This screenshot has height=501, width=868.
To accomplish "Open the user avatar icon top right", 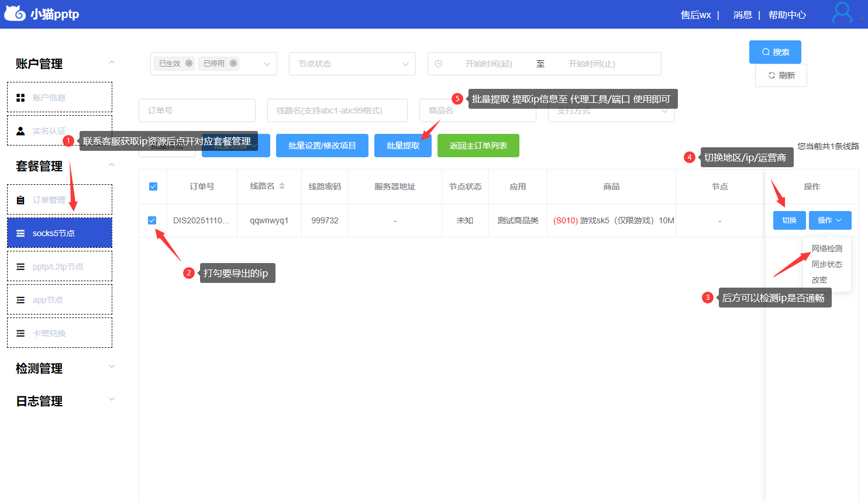I will (841, 12).
